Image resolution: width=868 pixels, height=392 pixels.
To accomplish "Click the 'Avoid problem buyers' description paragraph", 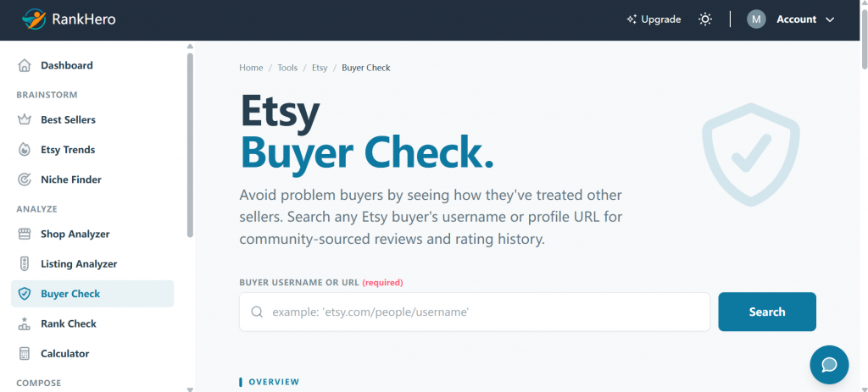I will pos(431,218).
